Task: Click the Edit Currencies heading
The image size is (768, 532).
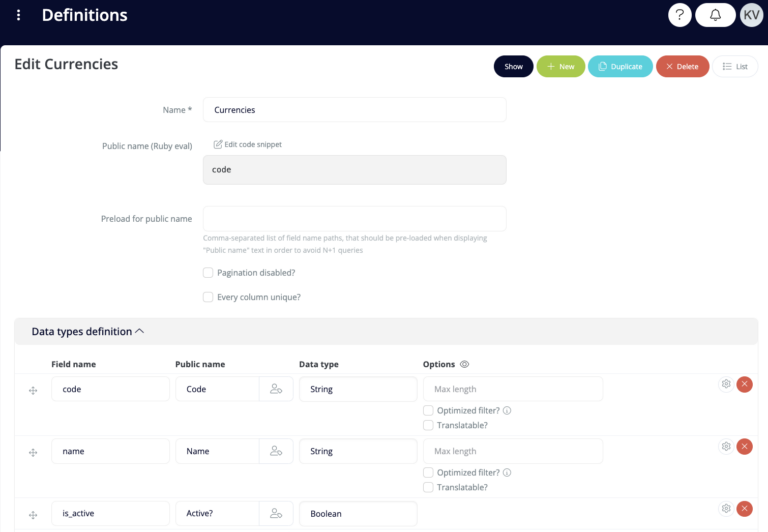Action: tap(66, 64)
